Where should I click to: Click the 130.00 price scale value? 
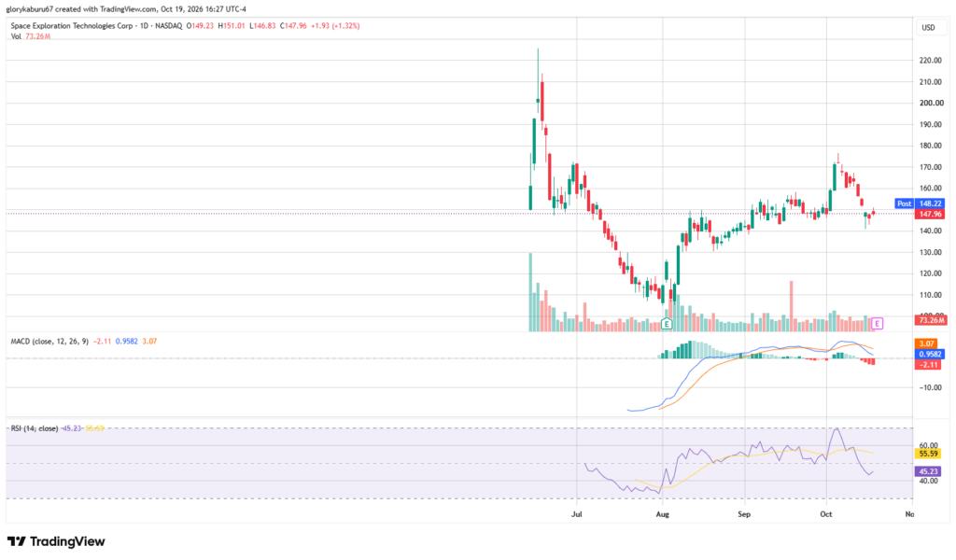(931, 252)
